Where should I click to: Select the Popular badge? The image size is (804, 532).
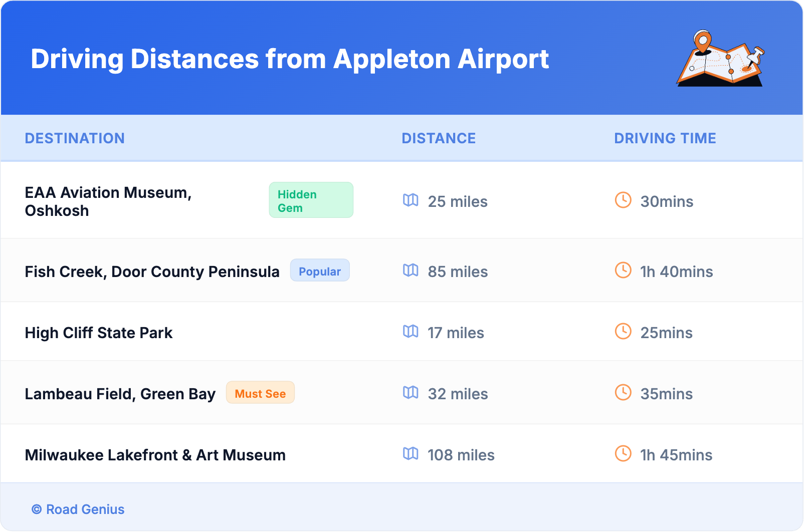320,271
